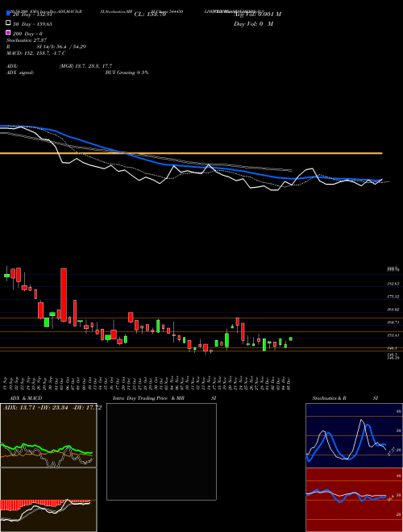
Task: Click the "Avg Vol: 0.001 M" label
Action: pyautogui.click(x=257, y=15)
